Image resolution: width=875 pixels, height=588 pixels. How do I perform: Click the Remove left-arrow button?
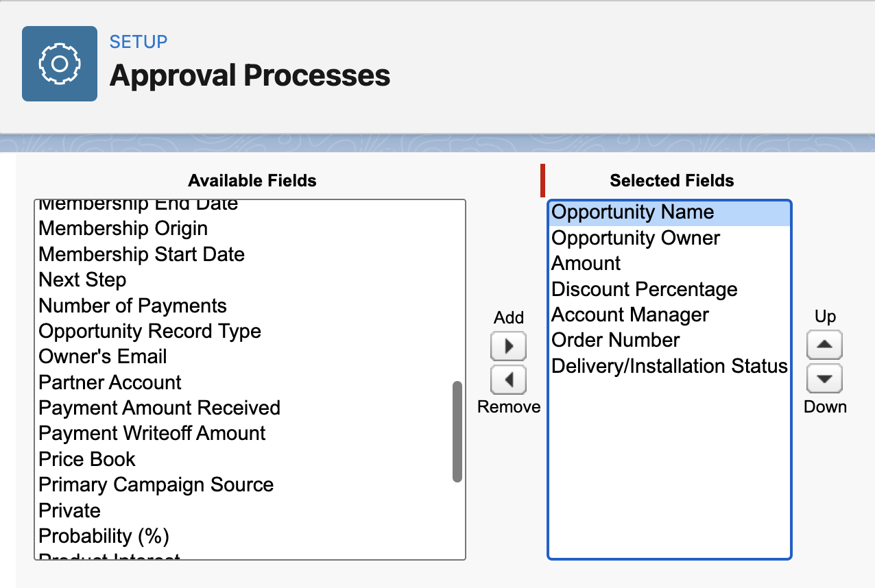click(507, 380)
